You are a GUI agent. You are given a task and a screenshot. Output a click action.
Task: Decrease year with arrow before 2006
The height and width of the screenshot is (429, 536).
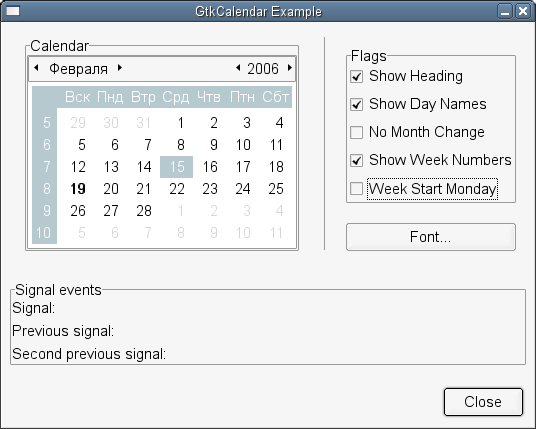(x=238, y=68)
